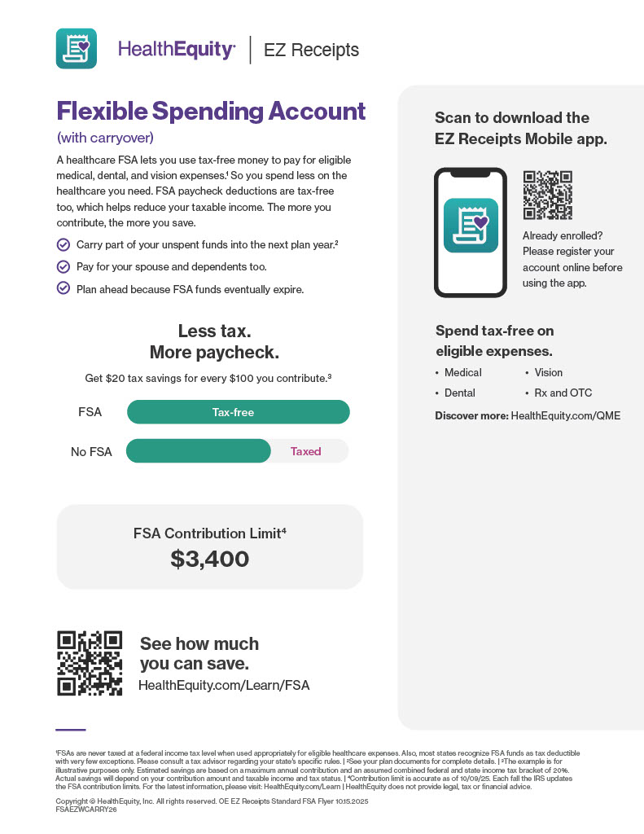This screenshot has height=834, width=644.
Task: Open the HealthEquity.com/QME link
Action: [x=565, y=415]
